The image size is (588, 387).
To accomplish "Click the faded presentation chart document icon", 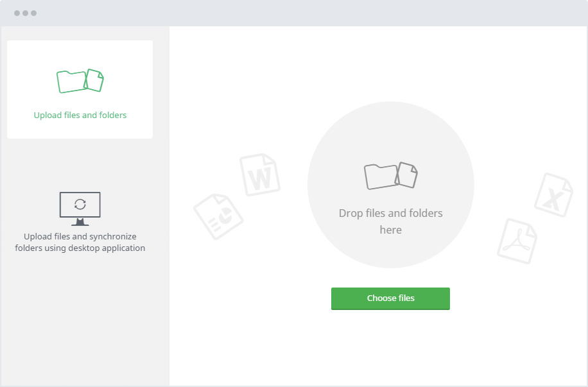I will pos(218,216).
